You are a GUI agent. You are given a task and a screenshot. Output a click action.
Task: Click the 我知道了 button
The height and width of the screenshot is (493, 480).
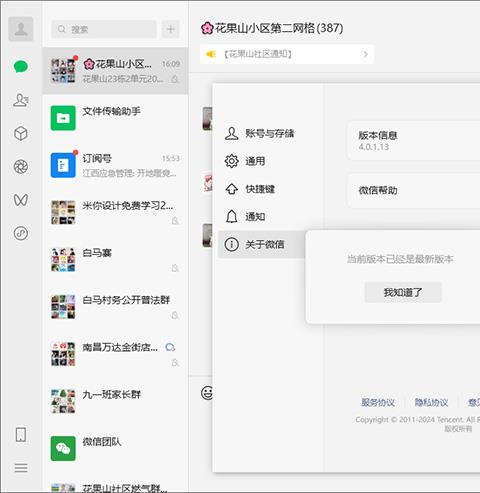403,292
